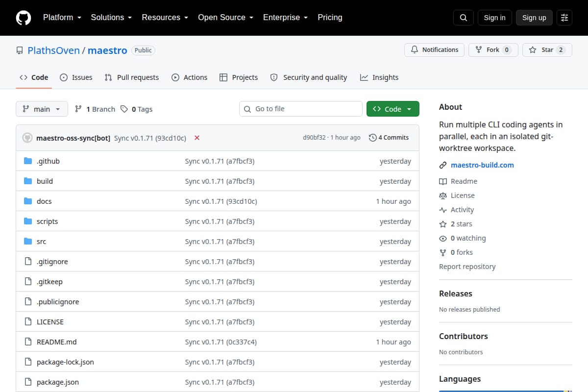This screenshot has width=588, height=392.
Task: Click the tag icon beside 0 Tags
Action: (x=124, y=109)
